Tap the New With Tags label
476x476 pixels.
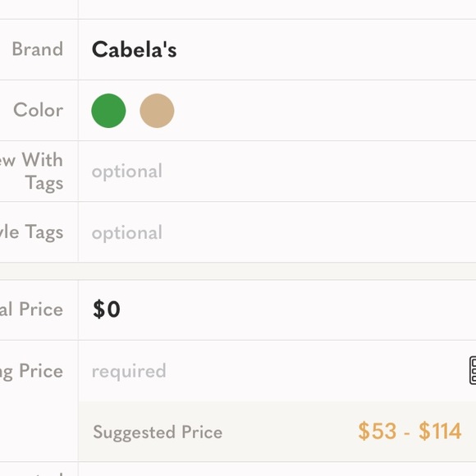(31, 172)
